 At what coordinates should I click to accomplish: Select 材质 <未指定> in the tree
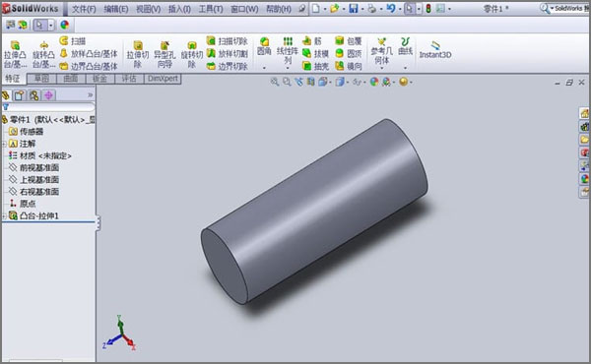[40, 155]
